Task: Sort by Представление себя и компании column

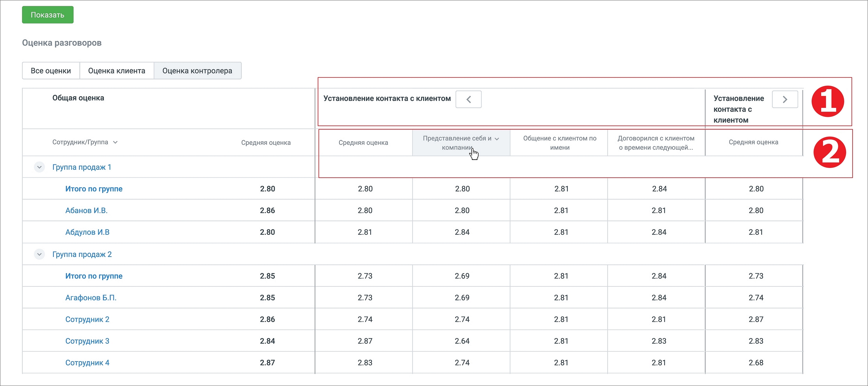Action: coord(461,142)
